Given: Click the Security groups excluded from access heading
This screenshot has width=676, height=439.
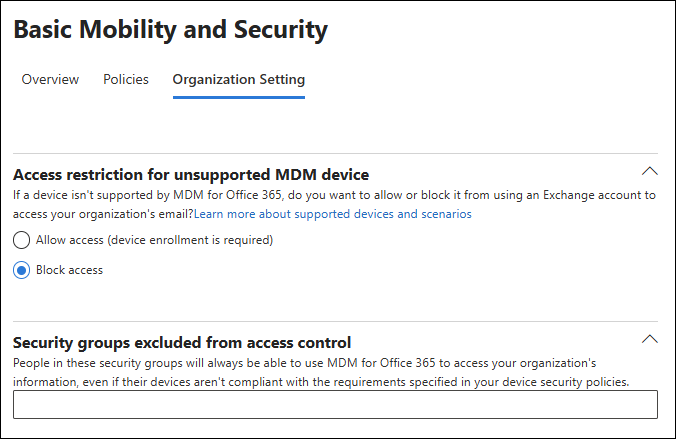Looking at the screenshot, I should point(182,342).
